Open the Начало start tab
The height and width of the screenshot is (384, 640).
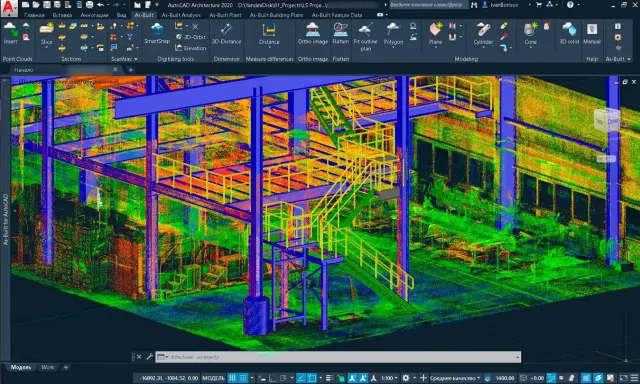(x=24, y=70)
